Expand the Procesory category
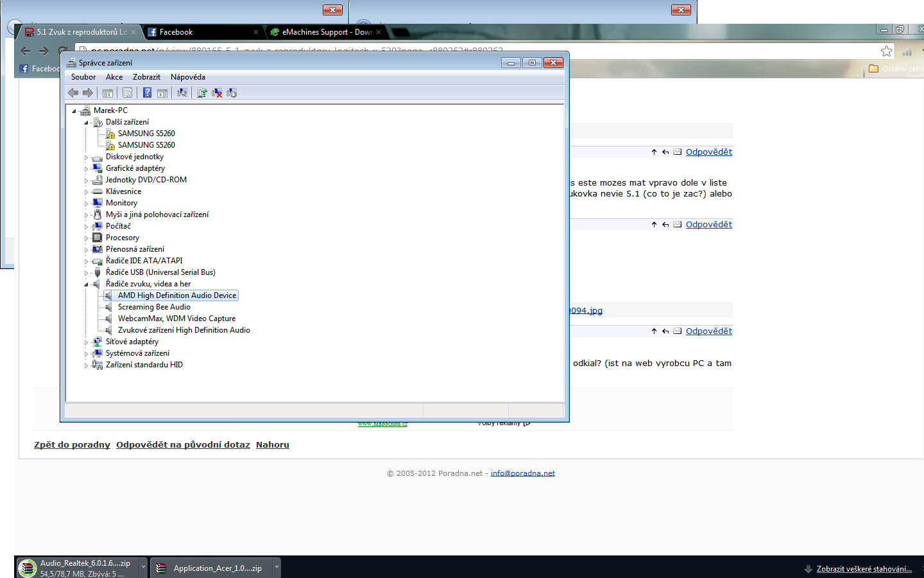Image resolution: width=924 pixels, height=578 pixels. point(86,238)
